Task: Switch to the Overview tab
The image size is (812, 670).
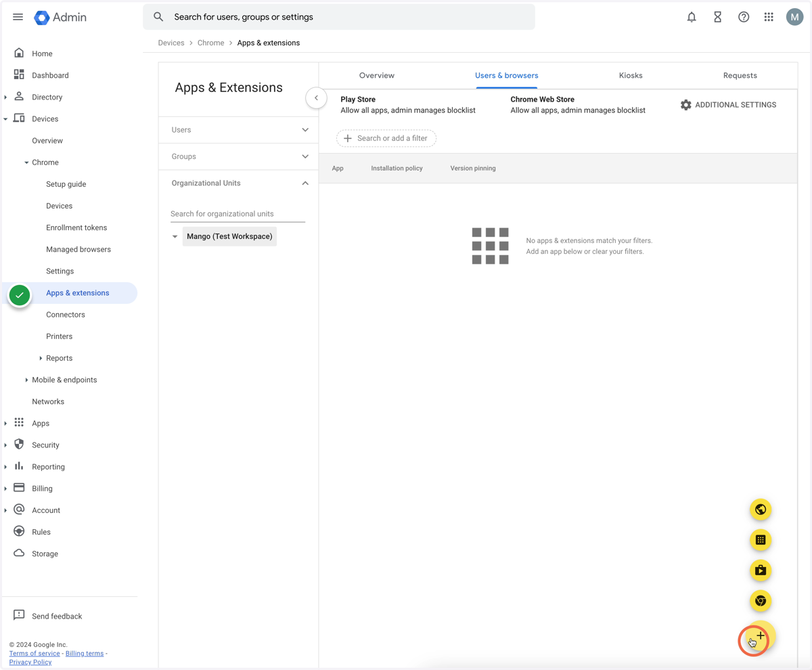Action: click(377, 76)
